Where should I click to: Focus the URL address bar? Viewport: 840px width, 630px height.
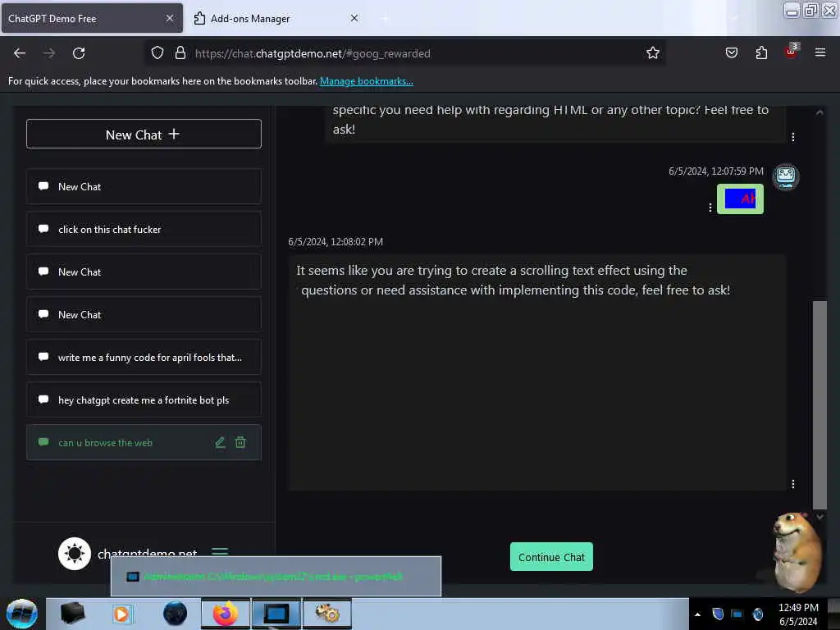(407, 53)
